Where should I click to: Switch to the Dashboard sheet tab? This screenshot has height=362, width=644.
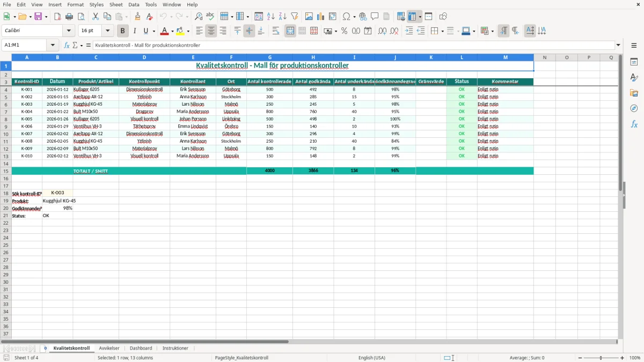point(141,348)
